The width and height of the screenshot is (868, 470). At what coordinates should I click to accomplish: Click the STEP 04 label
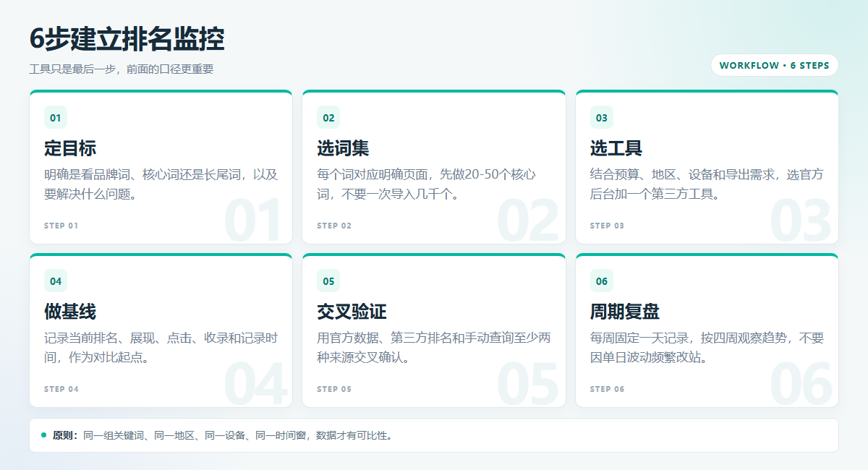[61, 389]
